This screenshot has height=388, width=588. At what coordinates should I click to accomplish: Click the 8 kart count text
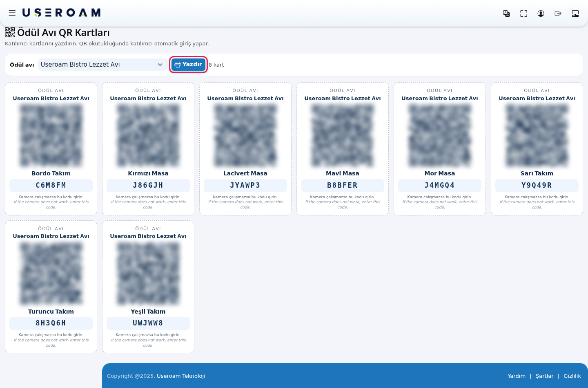pyautogui.click(x=216, y=65)
